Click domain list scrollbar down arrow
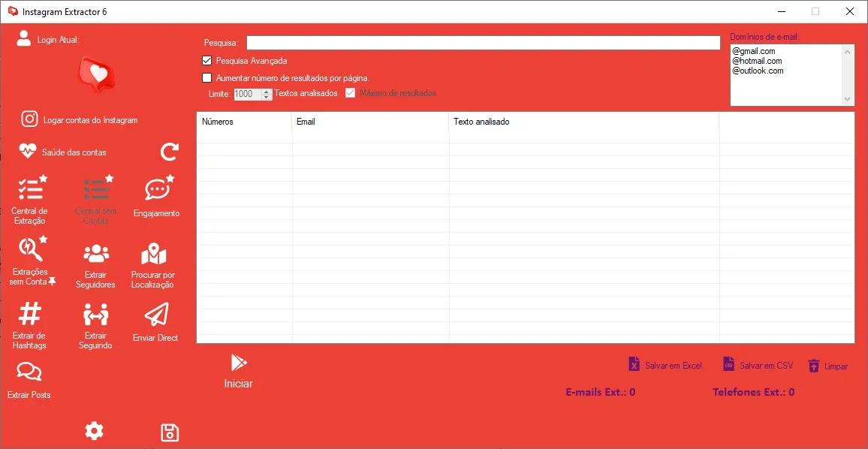The width and height of the screenshot is (868, 449). click(848, 99)
